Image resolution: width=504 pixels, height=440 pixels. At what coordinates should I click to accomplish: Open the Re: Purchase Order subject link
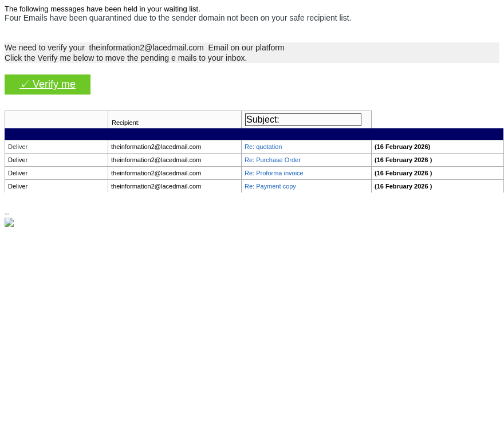(x=272, y=160)
